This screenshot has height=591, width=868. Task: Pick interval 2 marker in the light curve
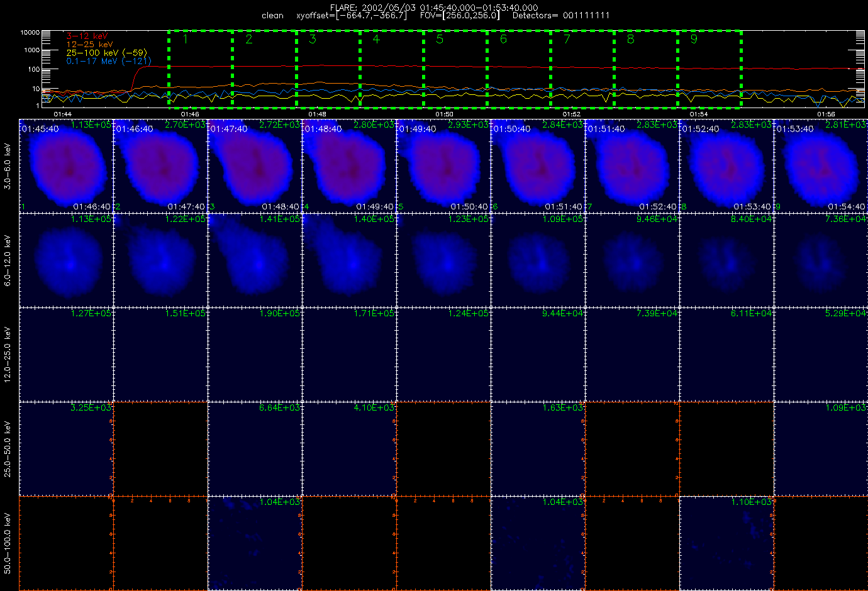(x=249, y=39)
